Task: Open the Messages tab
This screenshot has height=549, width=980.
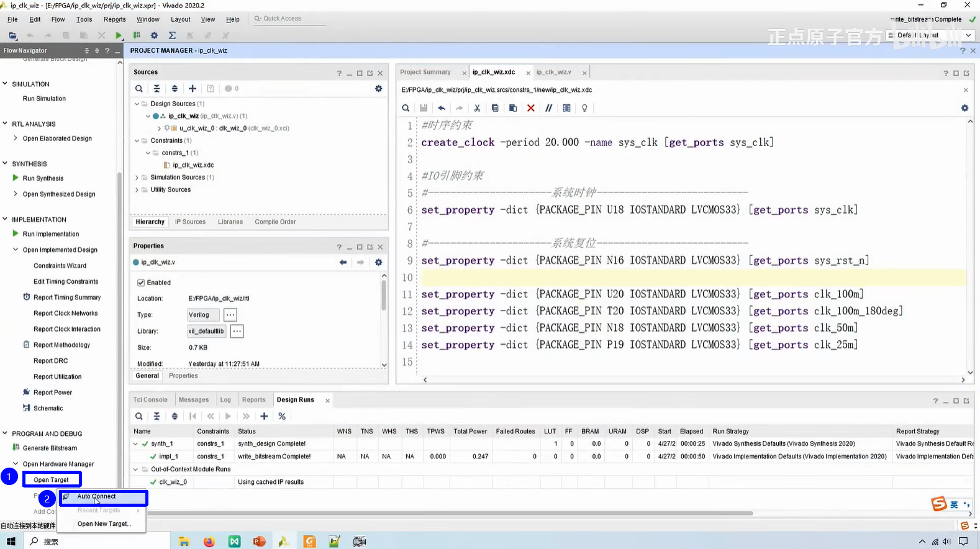Action: (x=194, y=400)
